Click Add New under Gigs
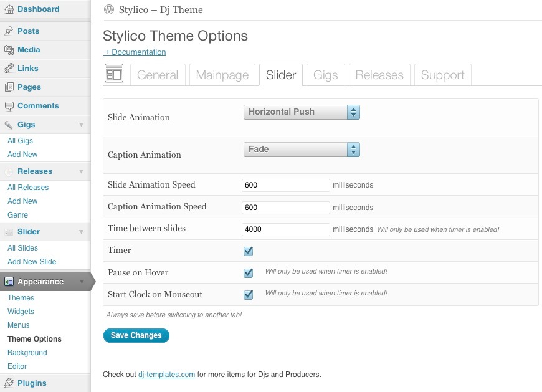 [22, 155]
